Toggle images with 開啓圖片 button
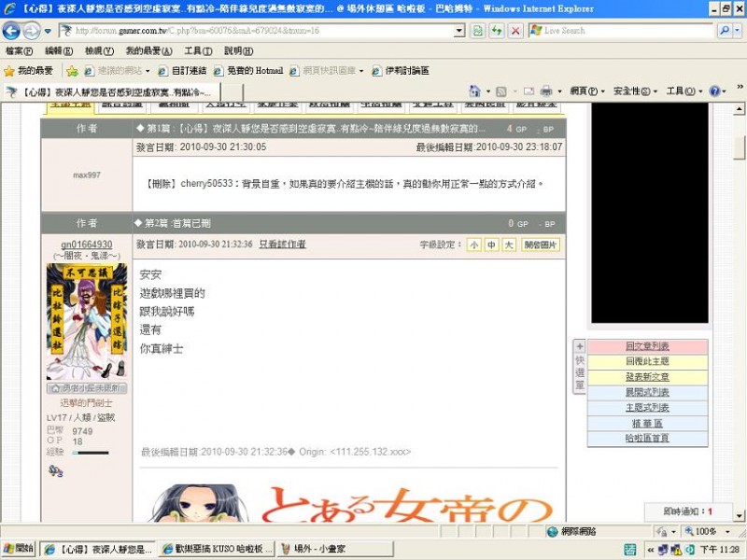 click(x=540, y=245)
